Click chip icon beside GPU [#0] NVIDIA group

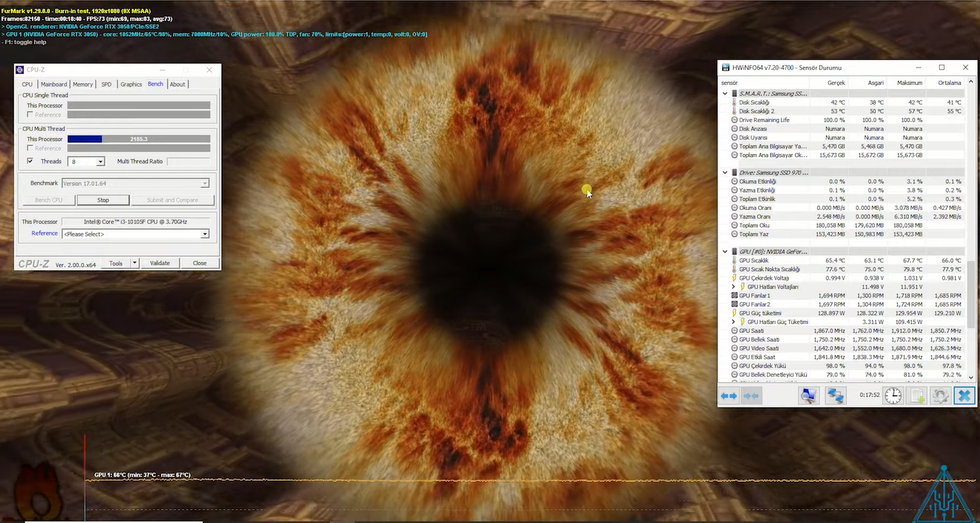(734, 251)
